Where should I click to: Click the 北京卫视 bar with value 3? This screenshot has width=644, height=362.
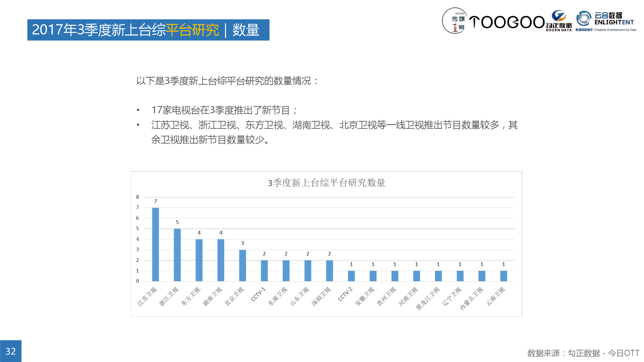coord(242,265)
